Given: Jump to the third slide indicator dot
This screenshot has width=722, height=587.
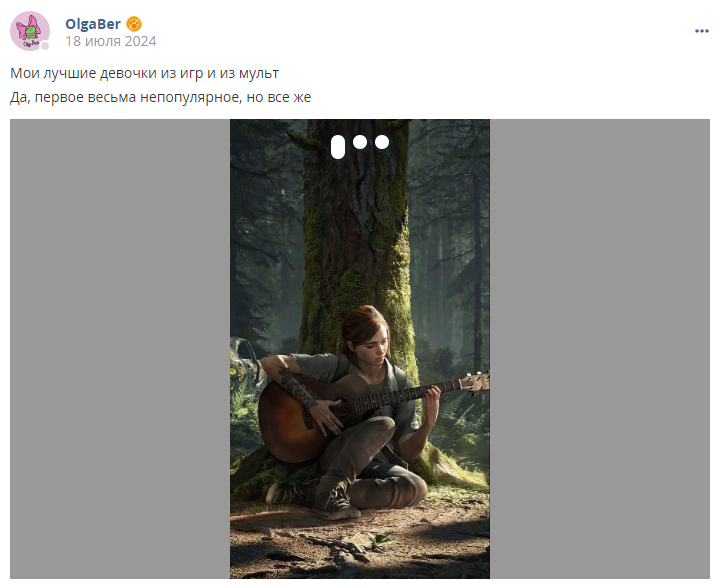Looking at the screenshot, I should tap(382, 142).
